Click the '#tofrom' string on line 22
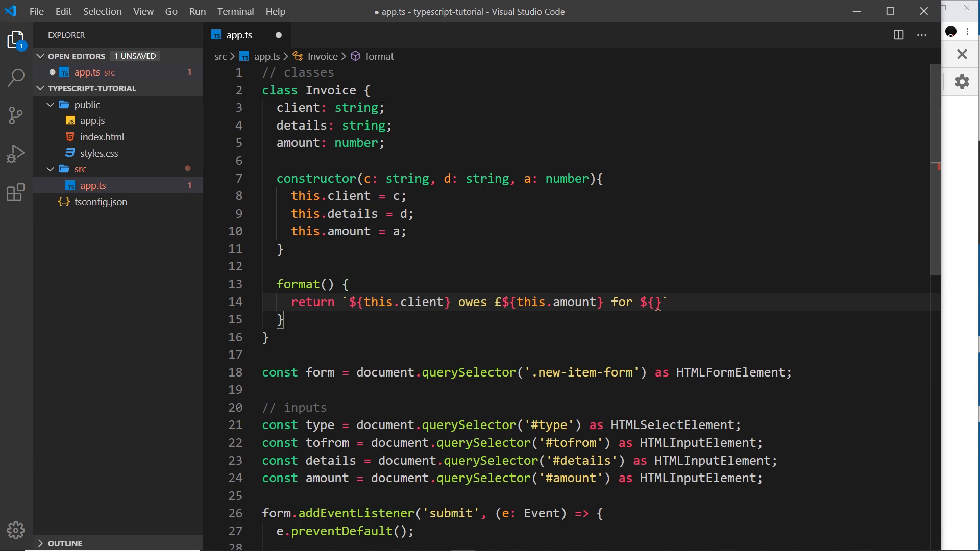 point(571,443)
